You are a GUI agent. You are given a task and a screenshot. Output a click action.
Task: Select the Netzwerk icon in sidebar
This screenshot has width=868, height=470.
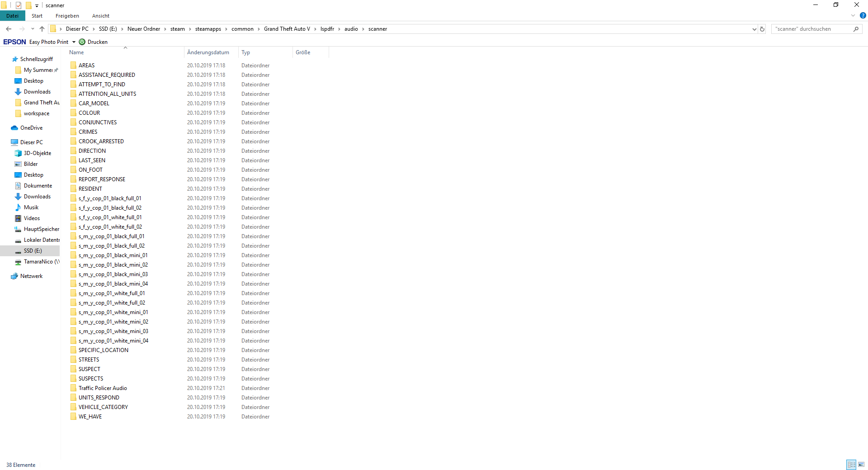[x=14, y=276]
